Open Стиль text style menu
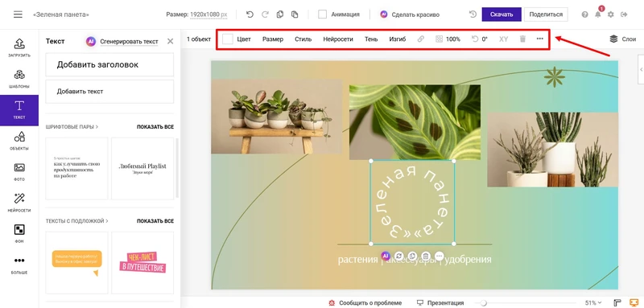644x308 pixels. tap(303, 39)
